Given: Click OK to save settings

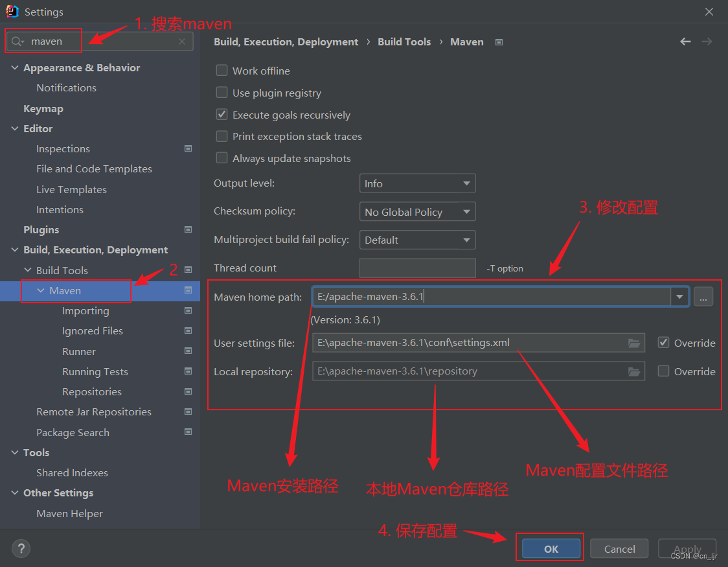Looking at the screenshot, I should click(551, 549).
